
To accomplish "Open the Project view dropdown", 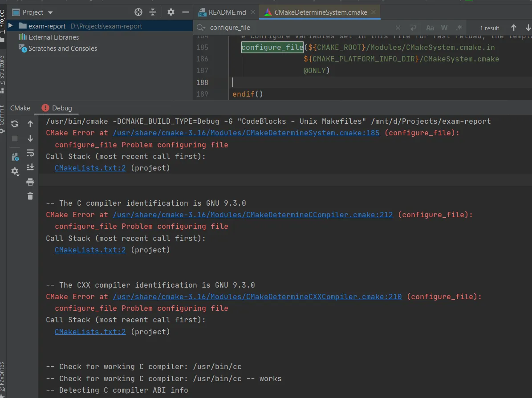I will tap(50, 12).
